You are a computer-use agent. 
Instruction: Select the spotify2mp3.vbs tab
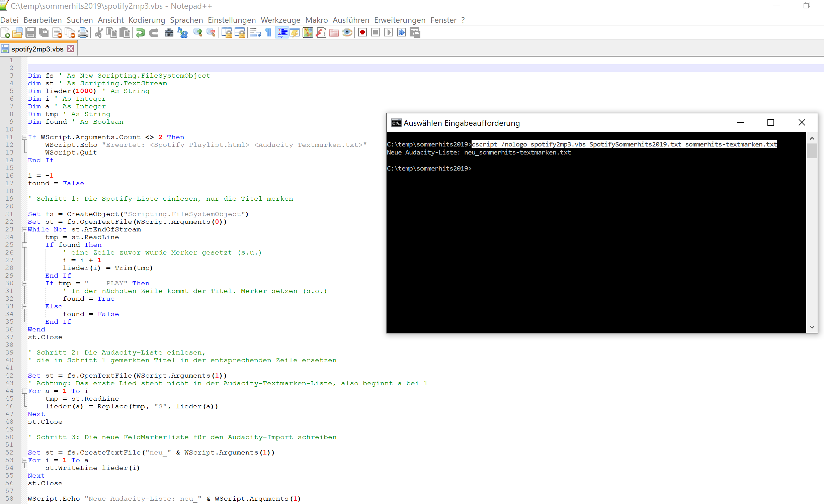[37, 49]
